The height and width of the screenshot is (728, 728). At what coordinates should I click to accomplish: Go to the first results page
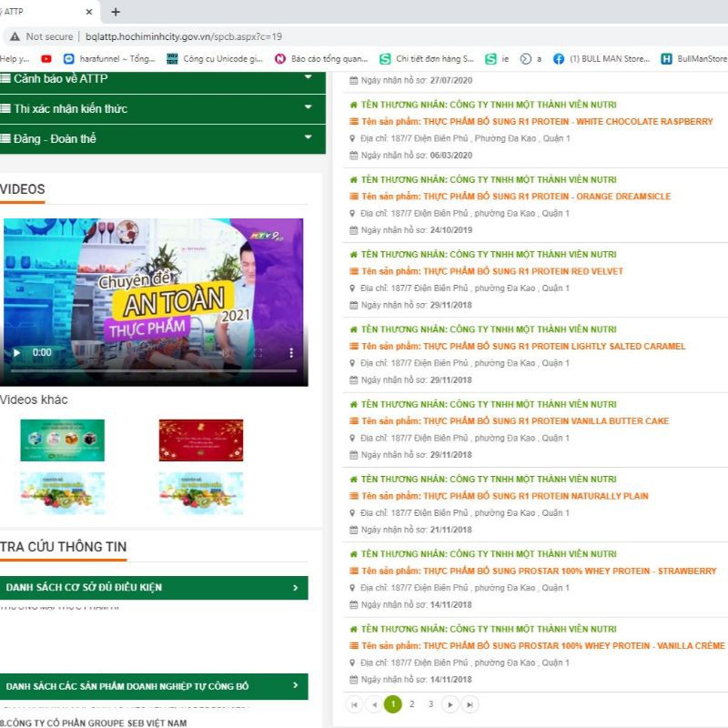coord(354,704)
